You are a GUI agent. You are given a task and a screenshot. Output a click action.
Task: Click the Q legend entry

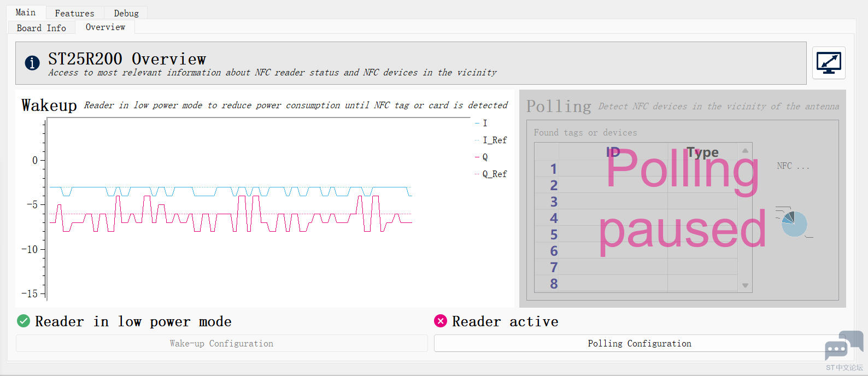[482, 157]
